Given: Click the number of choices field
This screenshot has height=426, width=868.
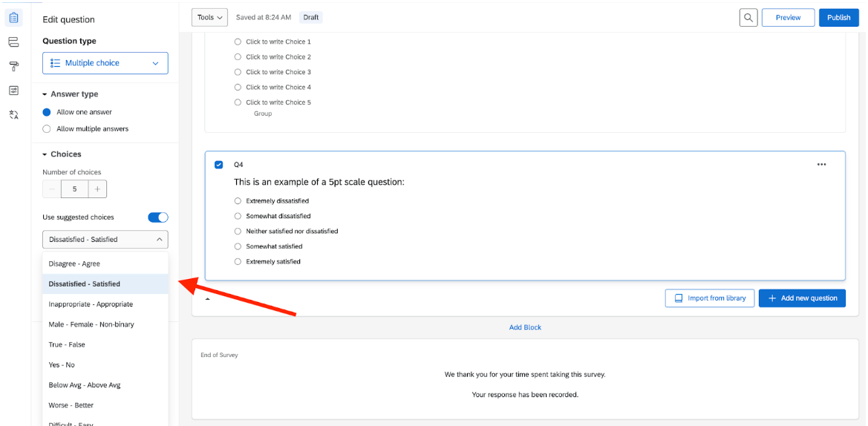Looking at the screenshot, I should 75,189.
